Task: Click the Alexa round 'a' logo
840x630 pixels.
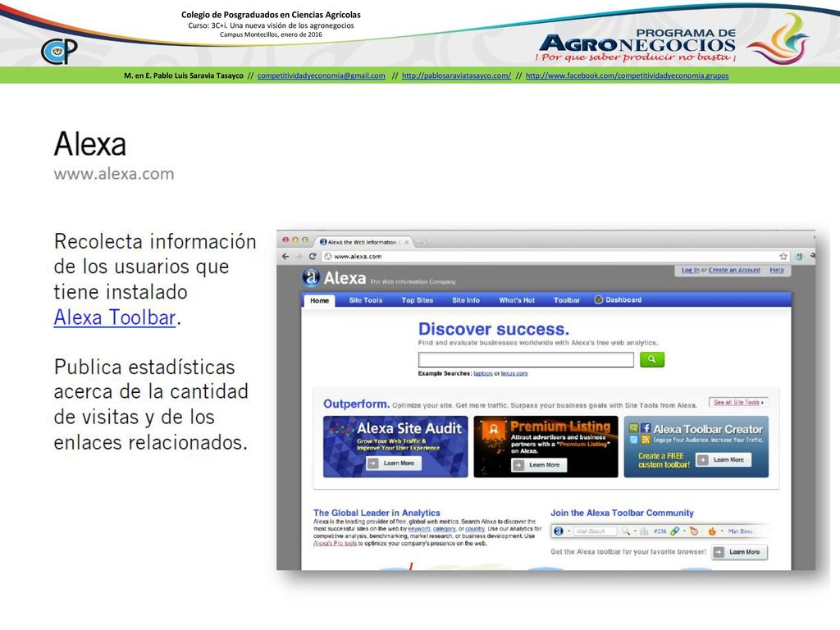Action: 311,277
